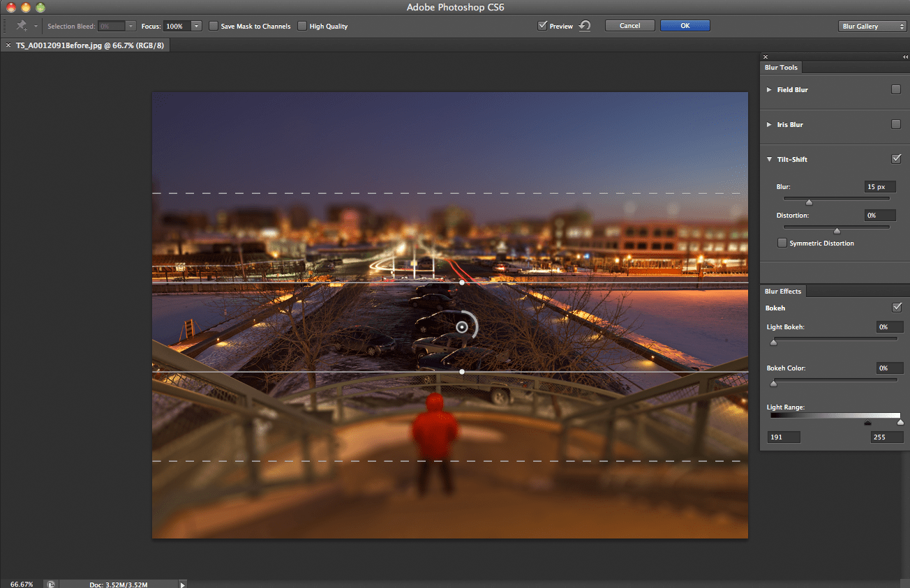Click the upper focus line rotation handle
Screen dimensions: 910x588
click(462, 282)
